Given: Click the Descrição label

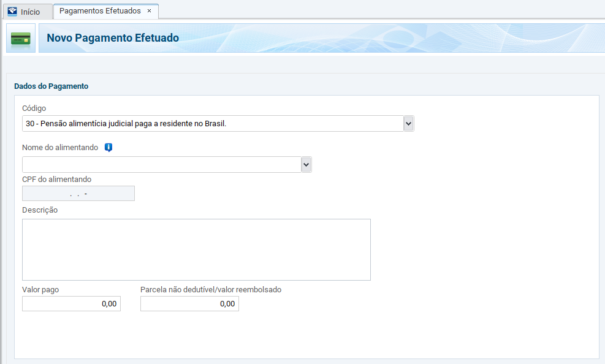Looking at the screenshot, I should tap(40, 210).
